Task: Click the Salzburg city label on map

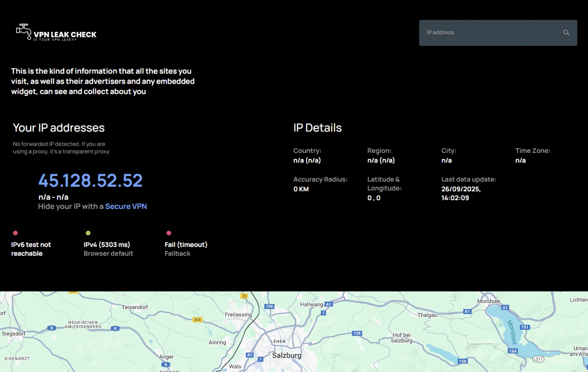Action: click(x=287, y=355)
